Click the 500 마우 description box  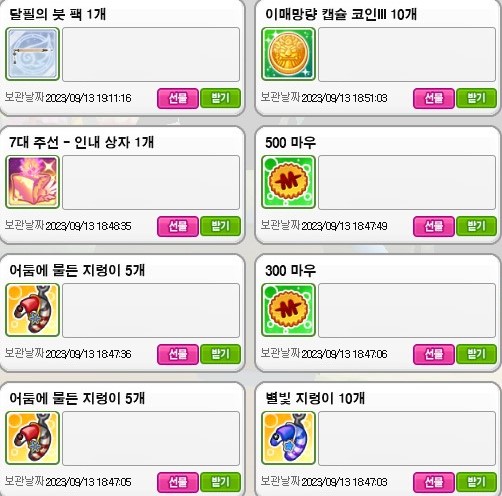[407, 182]
